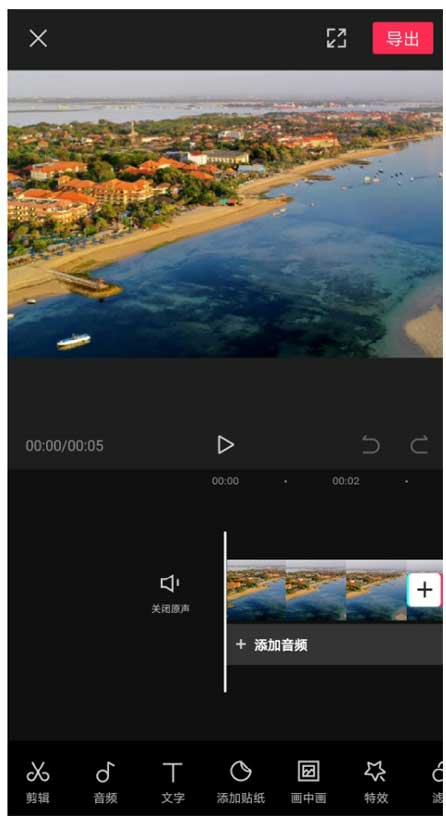
Task: Click the 00:00 marker on timeline ruler
Action: pyautogui.click(x=225, y=481)
